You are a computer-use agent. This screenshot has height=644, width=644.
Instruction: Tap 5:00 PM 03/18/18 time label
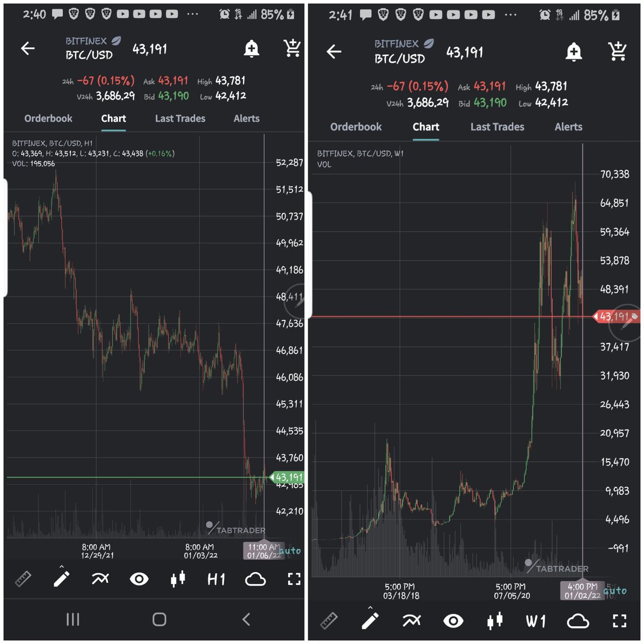[401, 591]
